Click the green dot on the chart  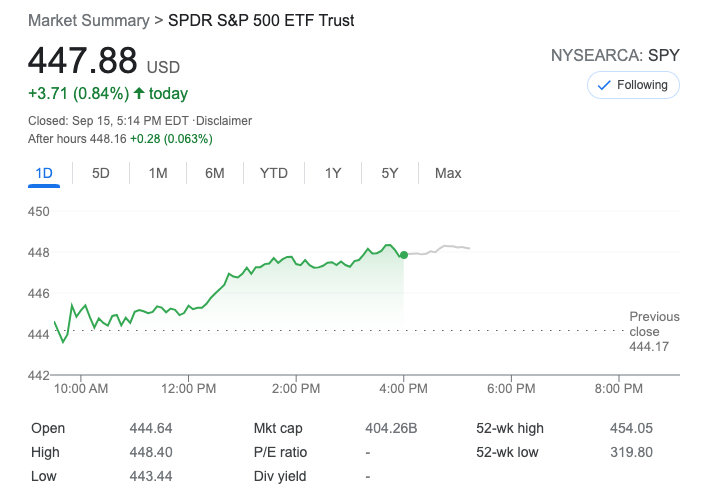coord(403,255)
